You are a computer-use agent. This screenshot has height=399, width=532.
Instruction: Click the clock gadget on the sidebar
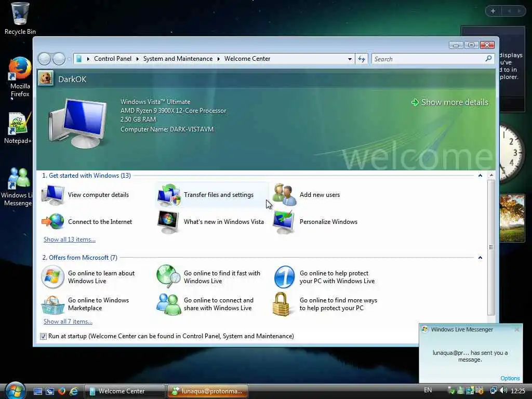click(511, 153)
